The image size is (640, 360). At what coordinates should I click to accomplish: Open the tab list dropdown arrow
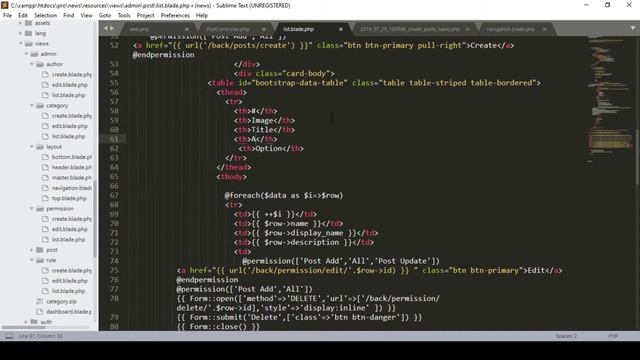pyautogui.click(x=633, y=28)
